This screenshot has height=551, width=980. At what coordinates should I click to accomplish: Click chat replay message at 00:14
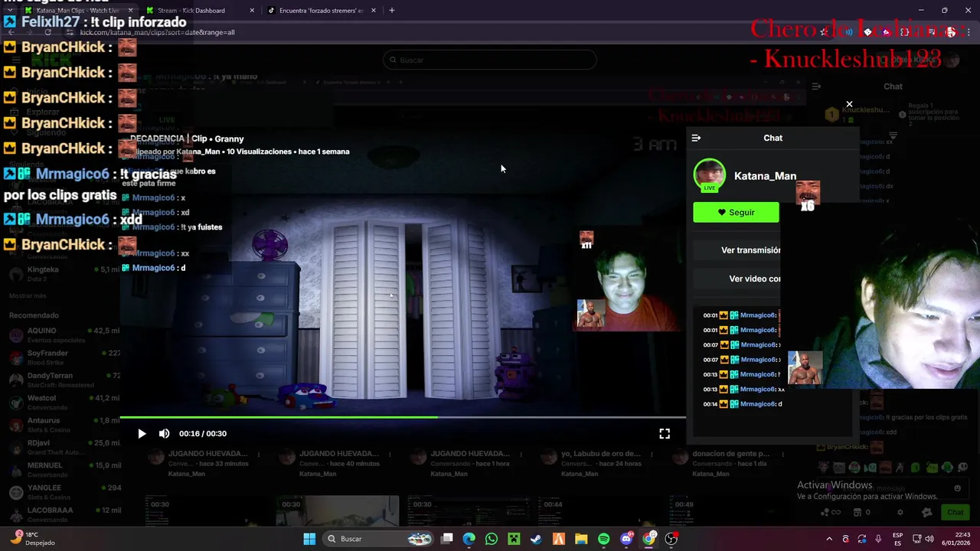click(743, 404)
